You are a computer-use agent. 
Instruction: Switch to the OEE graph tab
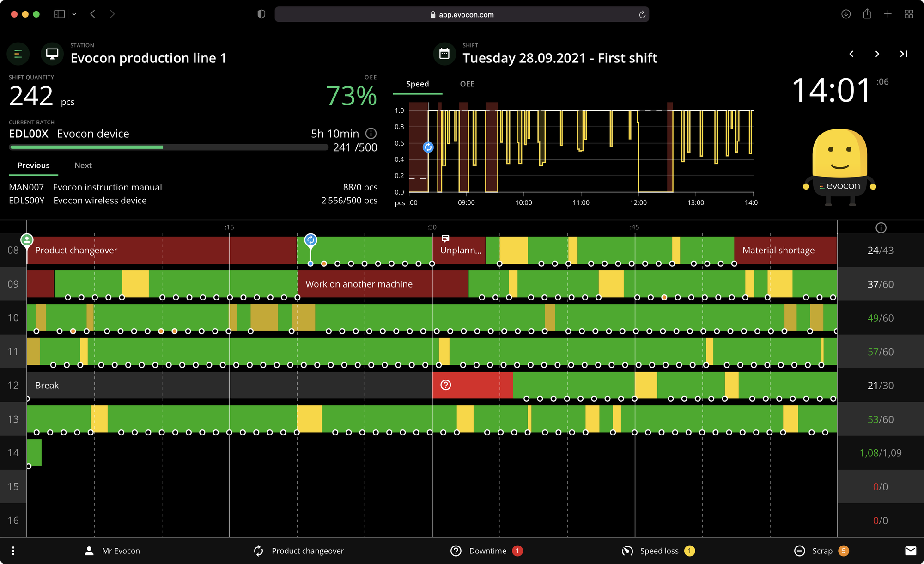coord(467,84)
